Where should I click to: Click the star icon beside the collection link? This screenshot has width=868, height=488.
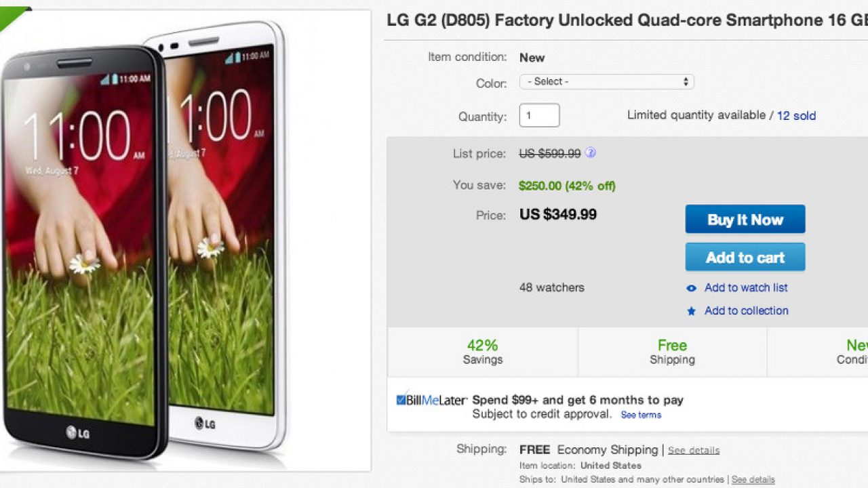[x=691, y=311]
